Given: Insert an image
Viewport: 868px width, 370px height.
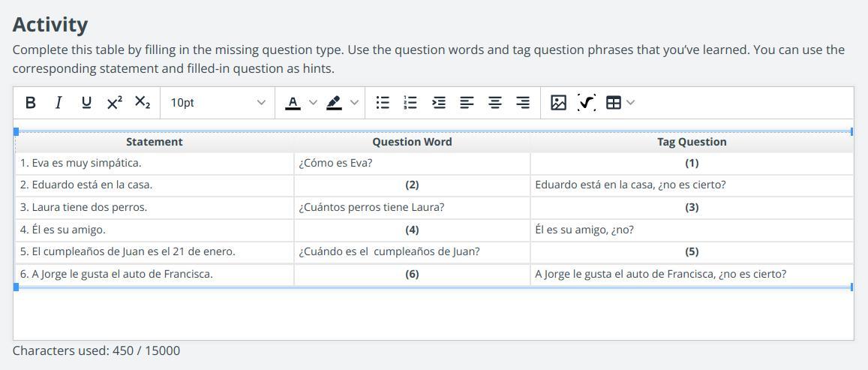Looking at the screenshot, I should 558,103.
